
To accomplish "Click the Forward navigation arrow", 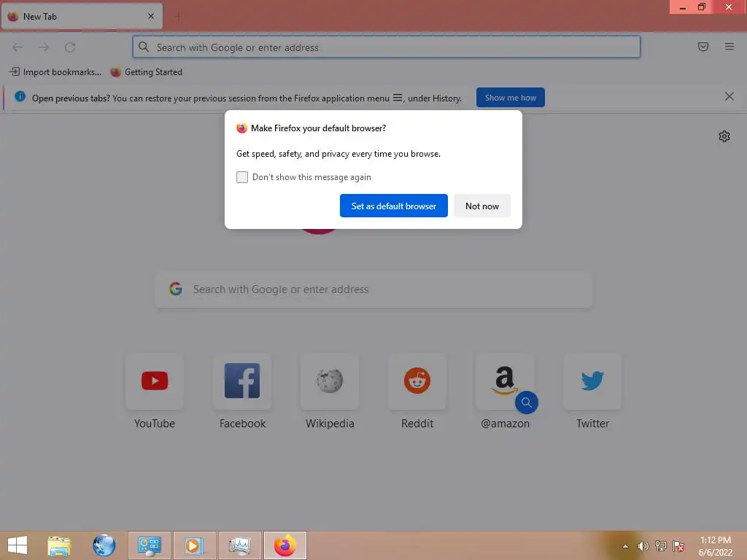I will tap(44, 47).
